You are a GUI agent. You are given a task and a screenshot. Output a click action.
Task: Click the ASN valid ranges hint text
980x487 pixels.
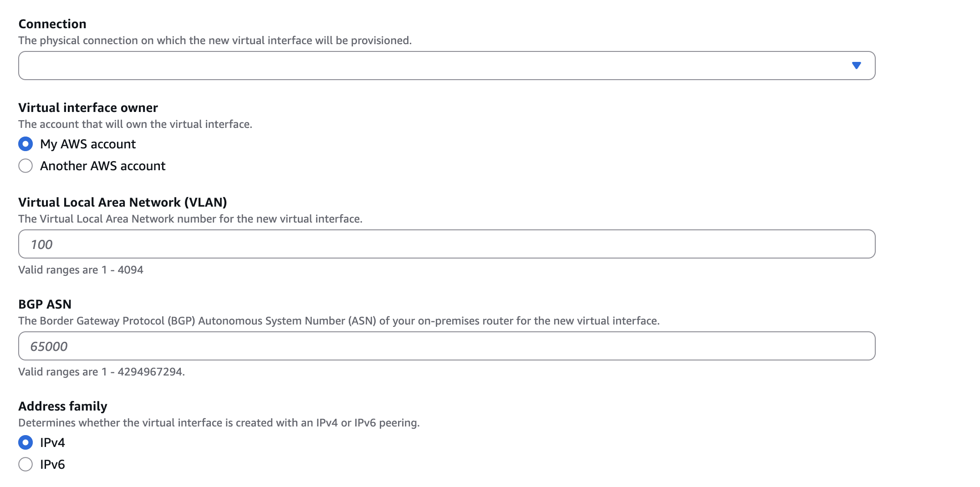tap(101, 372)
